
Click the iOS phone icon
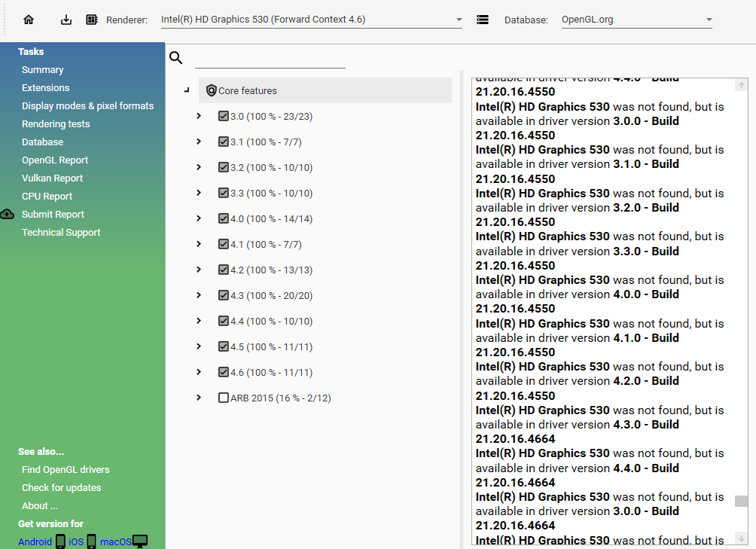pos(91,541)
